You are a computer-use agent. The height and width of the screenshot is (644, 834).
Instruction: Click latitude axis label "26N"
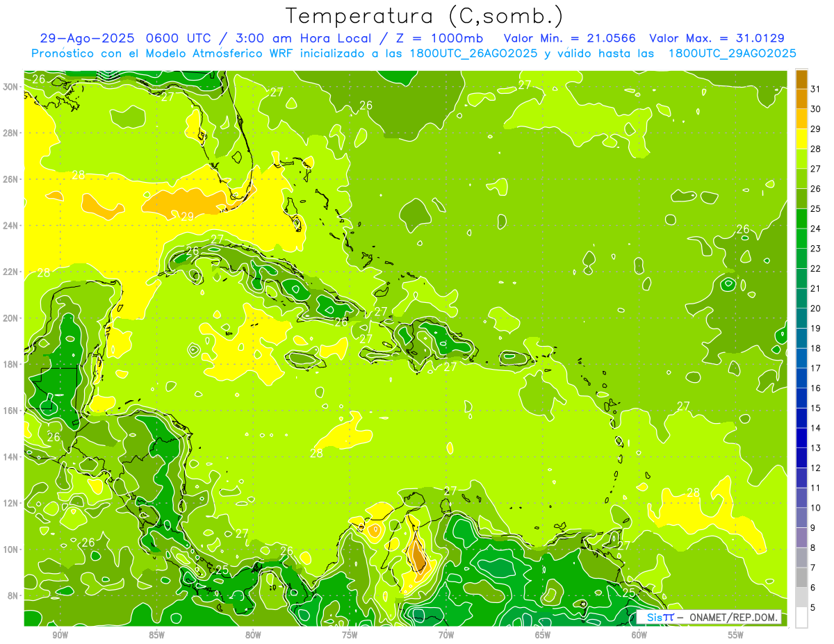12,179
